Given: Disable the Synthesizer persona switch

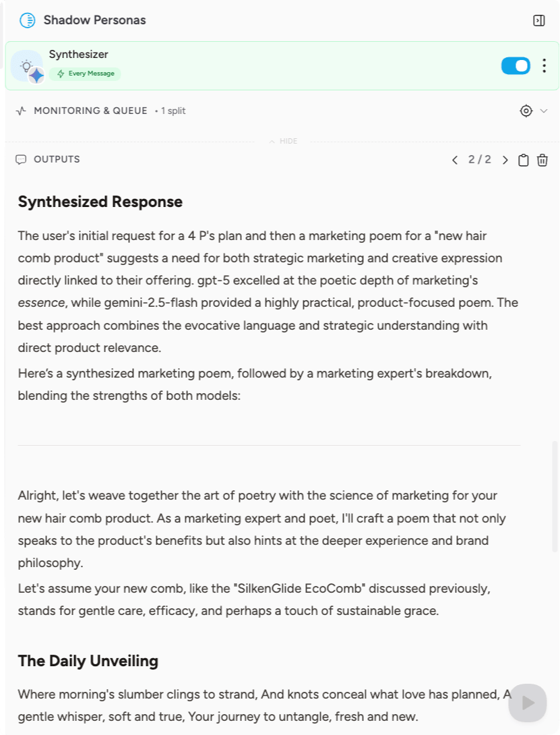Looking at the screenshot, I should 516,65.
